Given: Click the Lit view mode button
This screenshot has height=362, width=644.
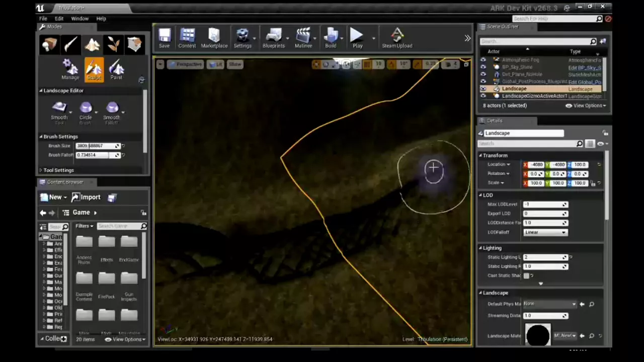Looking at the screenshot, I should (x=216, y=64).
